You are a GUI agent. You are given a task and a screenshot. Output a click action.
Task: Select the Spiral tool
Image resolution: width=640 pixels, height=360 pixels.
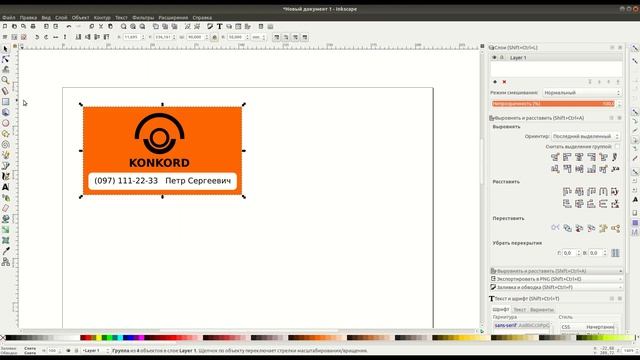[x=5, y=144]
